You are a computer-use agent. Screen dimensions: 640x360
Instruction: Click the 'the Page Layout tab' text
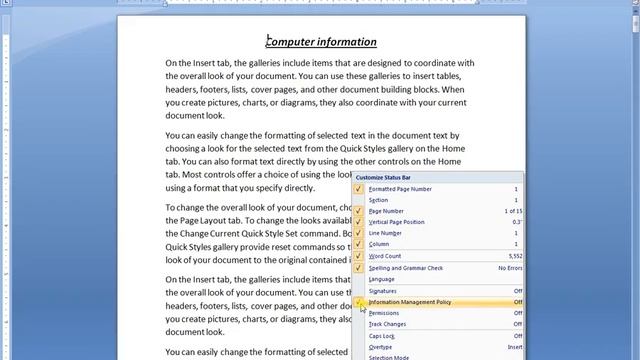coord(204,221)
